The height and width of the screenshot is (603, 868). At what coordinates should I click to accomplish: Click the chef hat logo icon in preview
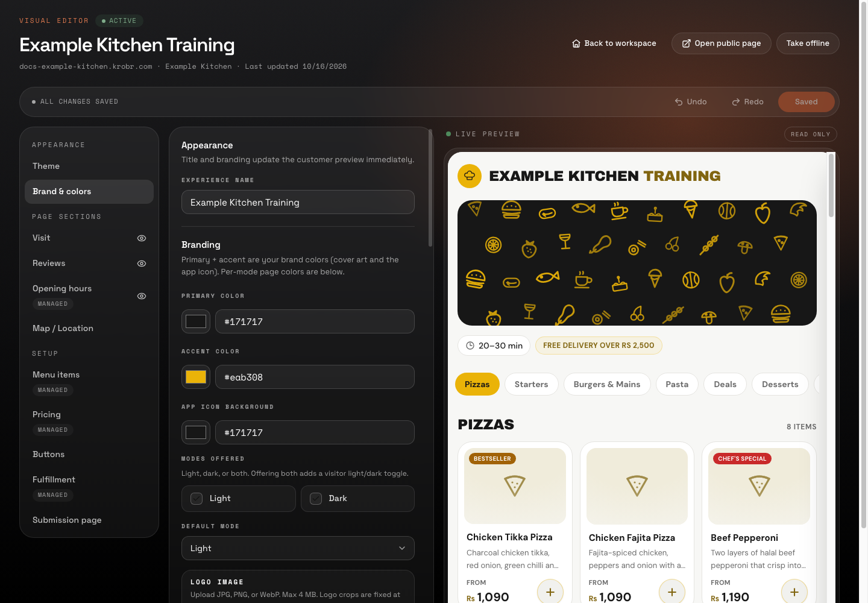470,176
